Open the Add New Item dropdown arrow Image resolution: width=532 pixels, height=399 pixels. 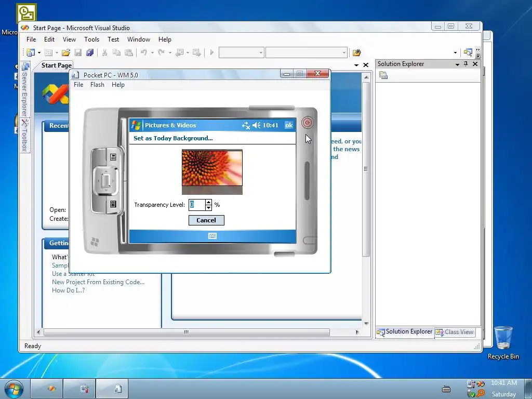[57, 52]
